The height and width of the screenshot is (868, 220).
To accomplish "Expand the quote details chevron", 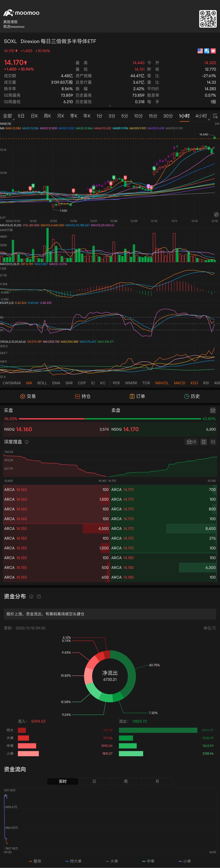I will click(110, 106).
